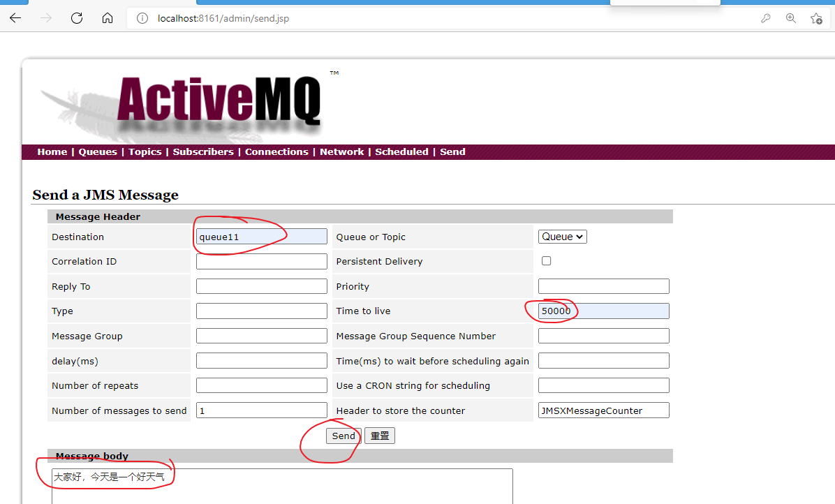Viewport: 835px width, 504px height.
Task: Open saved passwords key icon
Action: (766, 18)
